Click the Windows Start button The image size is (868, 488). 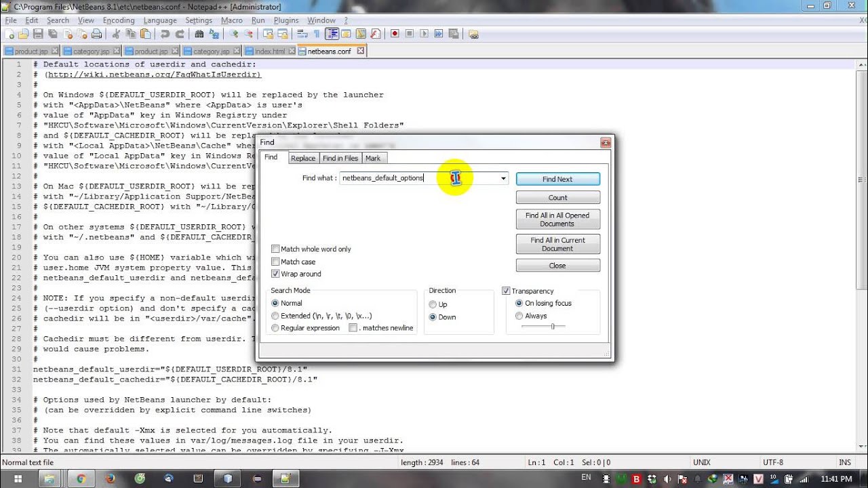(17, 479)
